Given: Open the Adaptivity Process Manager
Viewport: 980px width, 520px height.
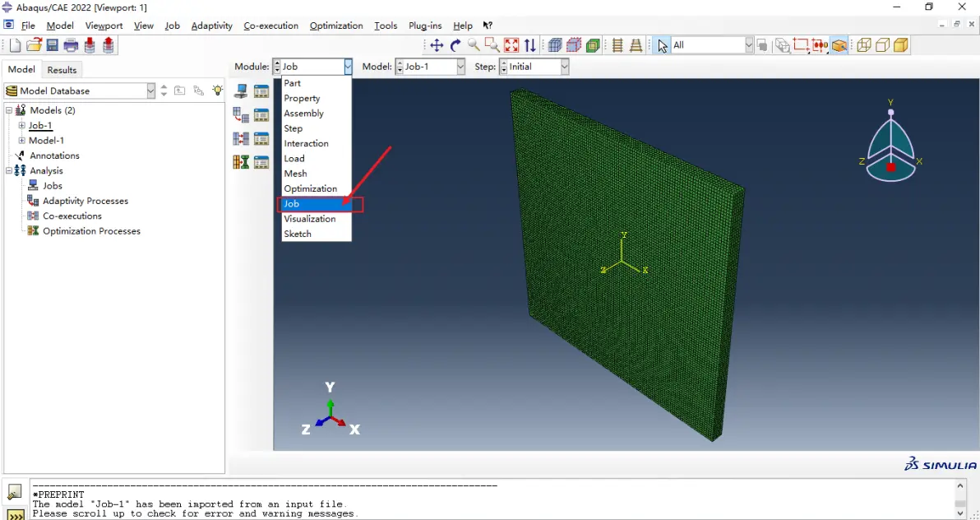Looking at the screenshot, I should [261, 115].
